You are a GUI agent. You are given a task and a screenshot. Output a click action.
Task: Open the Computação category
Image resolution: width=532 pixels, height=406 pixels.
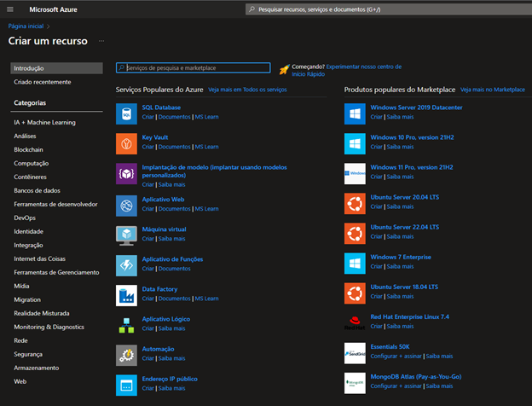pyautogui.click(x=32, y=163)
